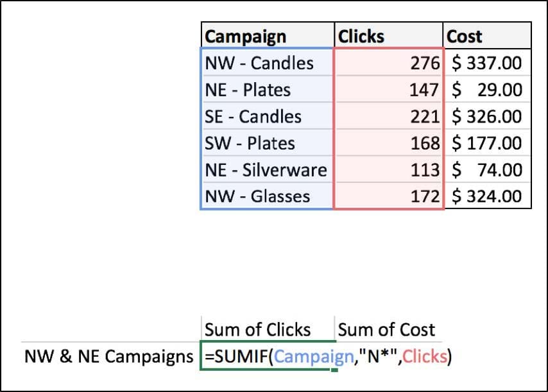This screenshot has width=548, height=392.
Task: Select the Cost header cell
Action: click(487, 36)
